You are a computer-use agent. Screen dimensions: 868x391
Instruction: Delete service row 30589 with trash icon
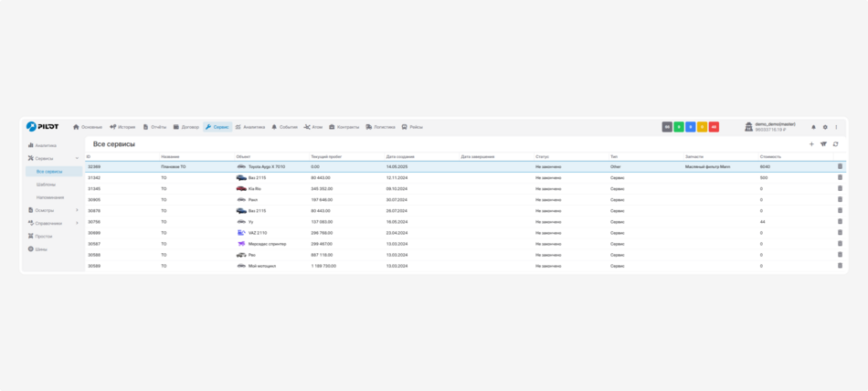tap(840, 266)
